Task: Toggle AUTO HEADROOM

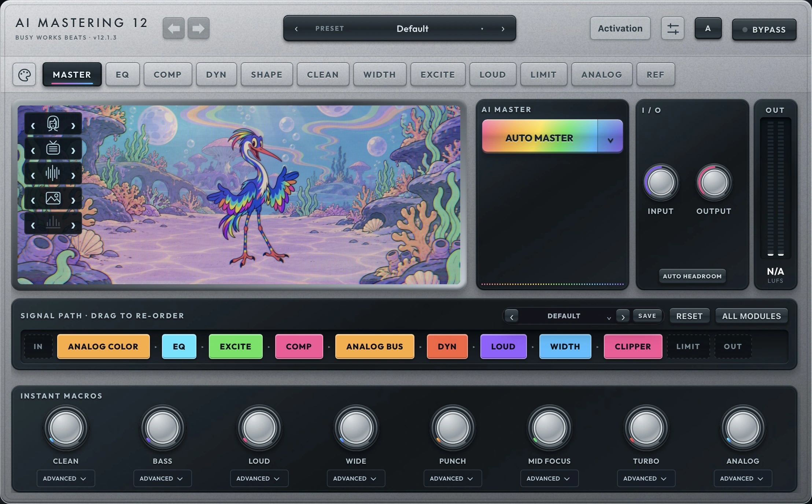Action: [692, 276]
